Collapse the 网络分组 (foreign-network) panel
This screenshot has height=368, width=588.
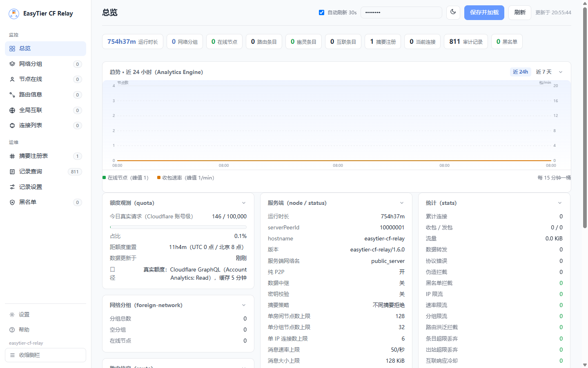(x=244, y=305)
